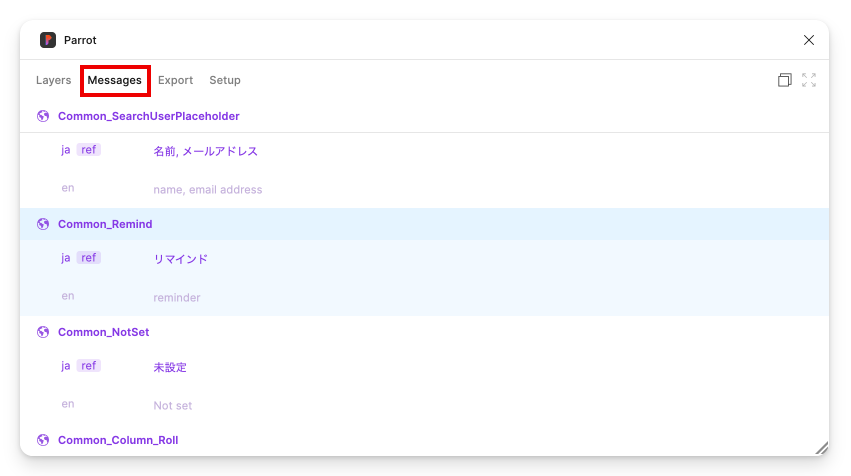This screenshot has height=476, width=851.
Task: Edit the English translation 'reminder'
Action: [177, 298]
